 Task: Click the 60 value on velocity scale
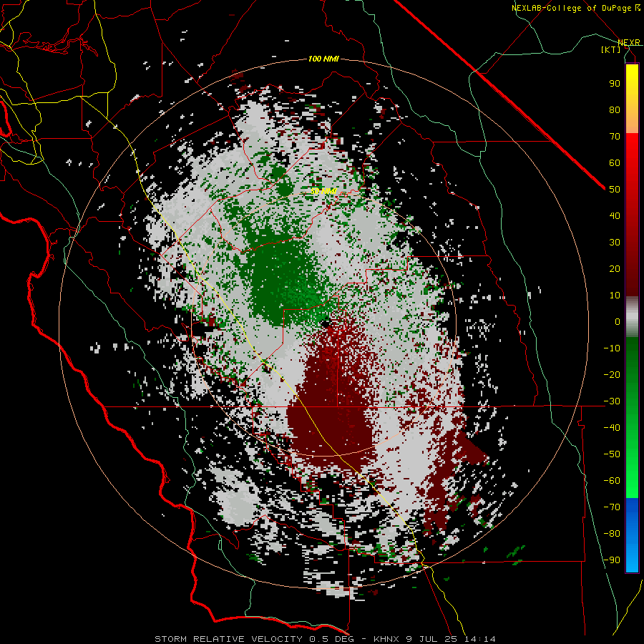coord(615,162)
